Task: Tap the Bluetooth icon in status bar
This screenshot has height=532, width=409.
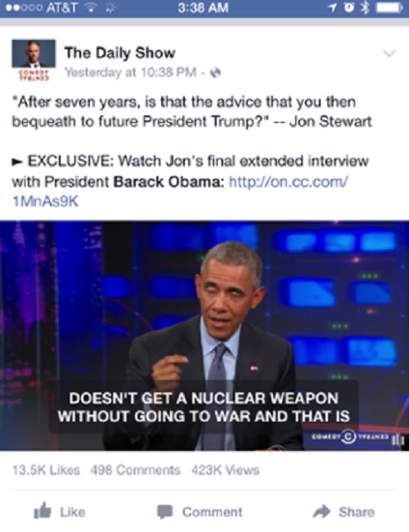Action: (x=365, y=7)
